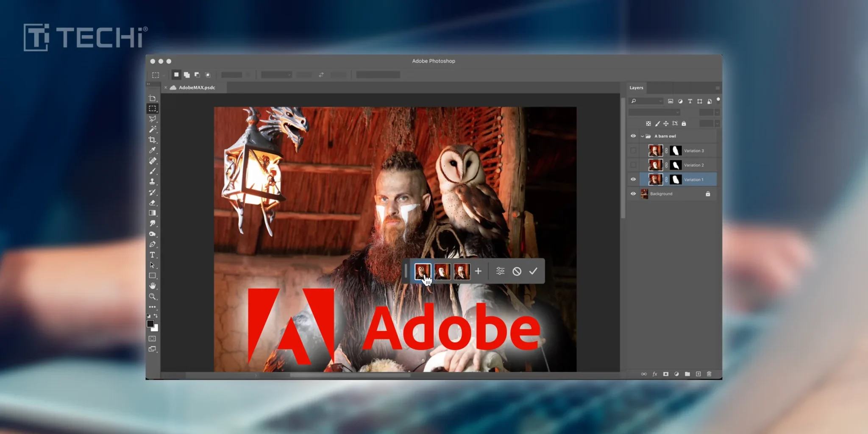This screenshot has width=868, height=434.
Task: Choose Intersect with Selection mode
Action: (x=208, y=75)
